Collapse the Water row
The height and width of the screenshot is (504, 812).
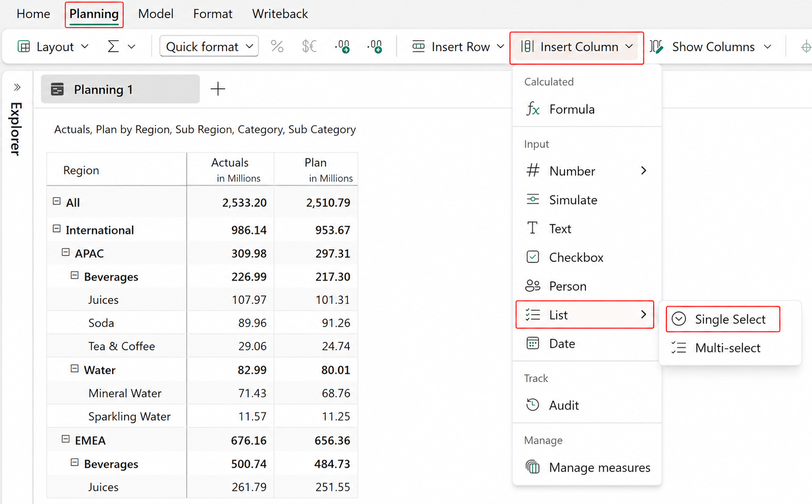click(75, 369)
